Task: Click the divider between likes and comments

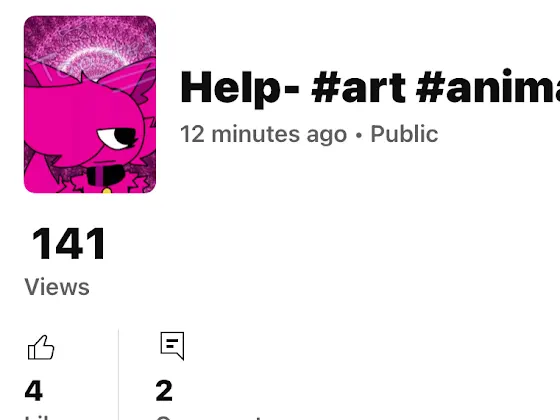Action: (119, 374)
